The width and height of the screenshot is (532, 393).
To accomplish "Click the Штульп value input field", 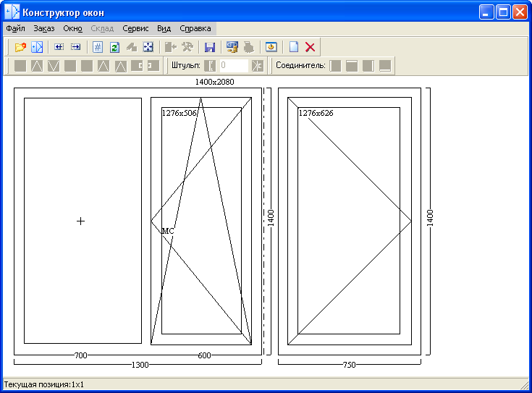I will (x=234, y=65).
